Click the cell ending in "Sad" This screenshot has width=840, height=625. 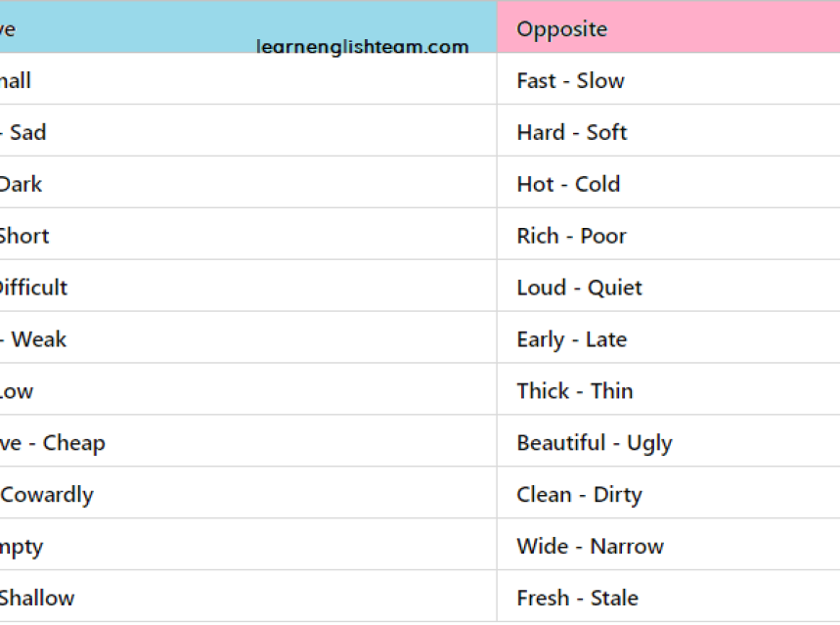(x=24, y=133)
